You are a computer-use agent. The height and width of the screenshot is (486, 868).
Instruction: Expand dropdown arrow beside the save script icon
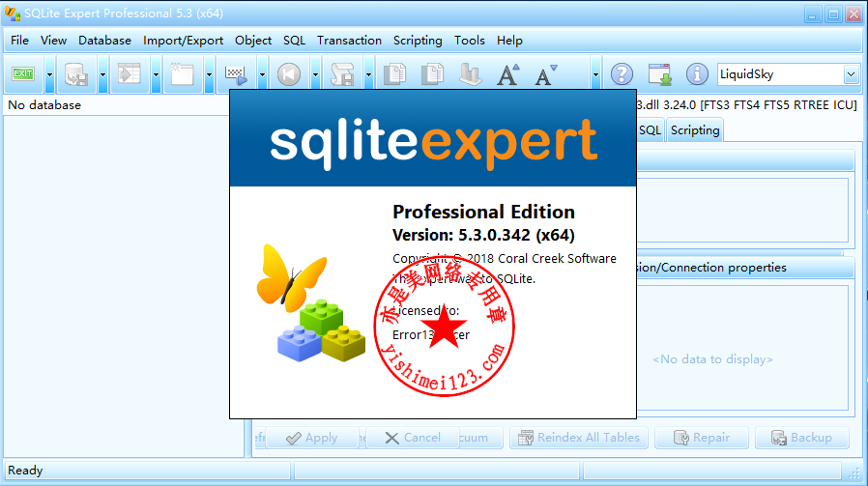368,74
